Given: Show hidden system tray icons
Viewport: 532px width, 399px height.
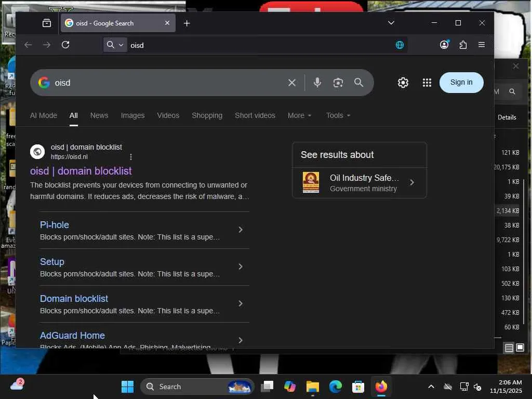Looking at the screenshot, I should click(431, 387).
